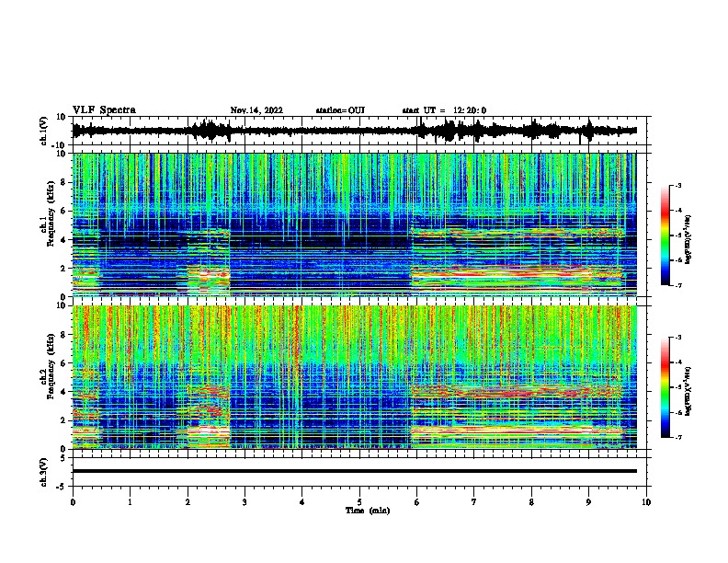The image size is (728, 563).
Task: Click the ch.3(V) flat black trace
Action: tap(354, 471)
